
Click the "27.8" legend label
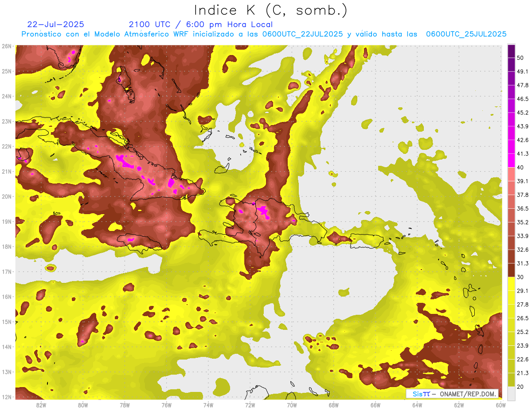click(522, 305)
